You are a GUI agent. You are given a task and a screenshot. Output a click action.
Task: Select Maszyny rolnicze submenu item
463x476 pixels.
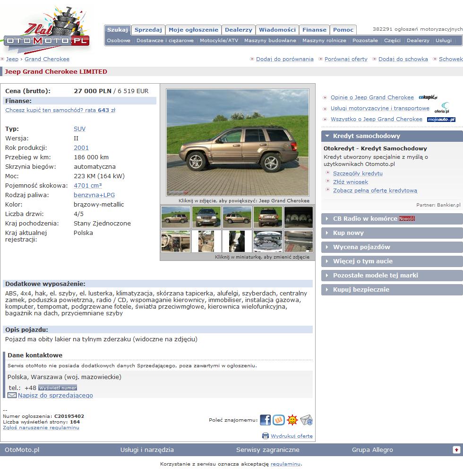click(325, 40)
